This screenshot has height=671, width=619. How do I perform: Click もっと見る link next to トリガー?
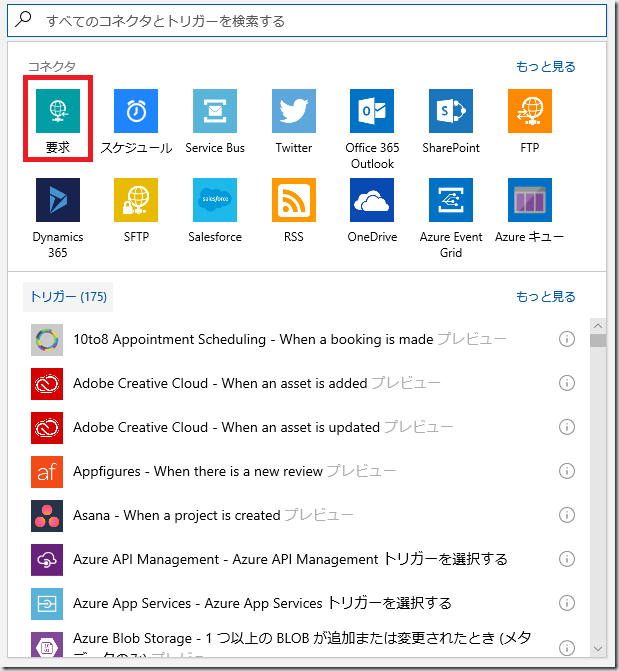pos(546,297)
